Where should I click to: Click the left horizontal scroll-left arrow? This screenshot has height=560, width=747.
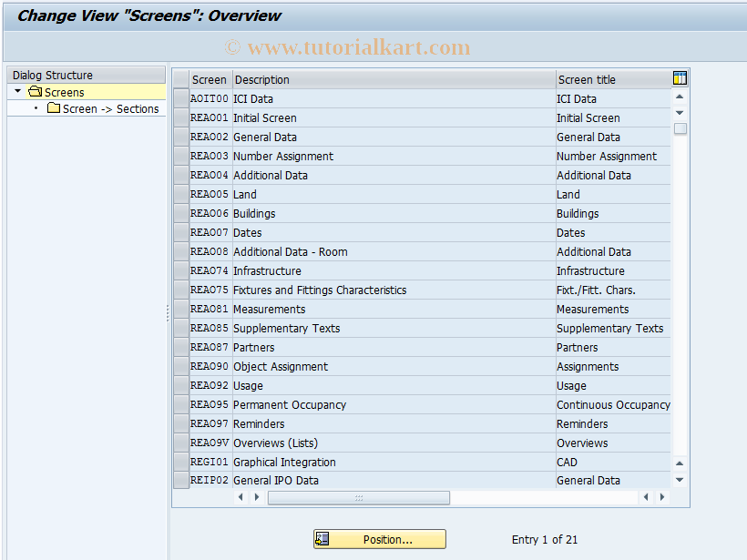[x=240, y=497]
